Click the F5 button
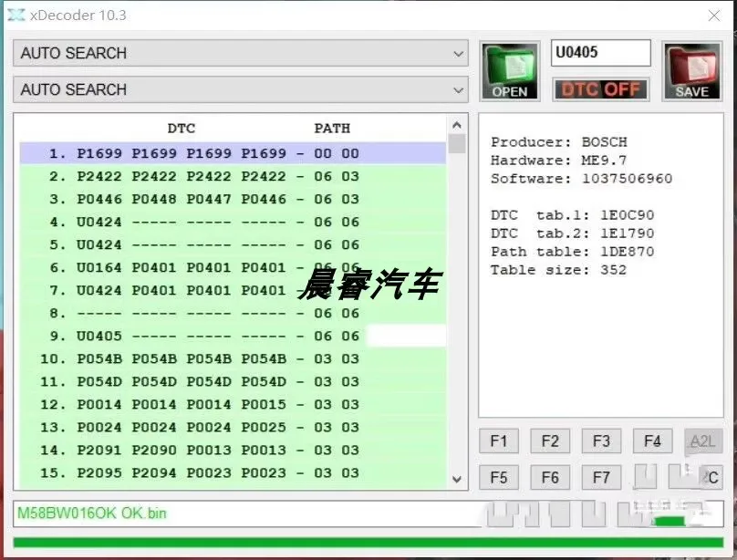Screen dimensions: 737x560 point(499,477)
